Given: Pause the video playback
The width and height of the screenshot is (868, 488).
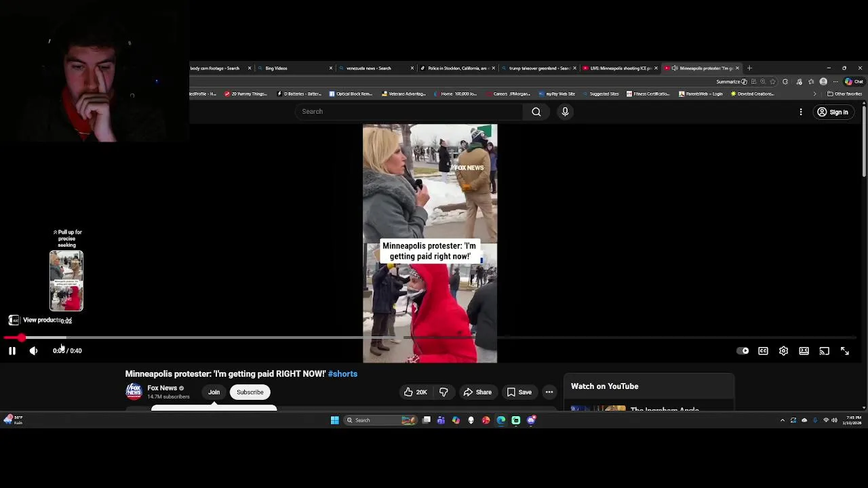Looking at the screenshot, I should (12, 350).
